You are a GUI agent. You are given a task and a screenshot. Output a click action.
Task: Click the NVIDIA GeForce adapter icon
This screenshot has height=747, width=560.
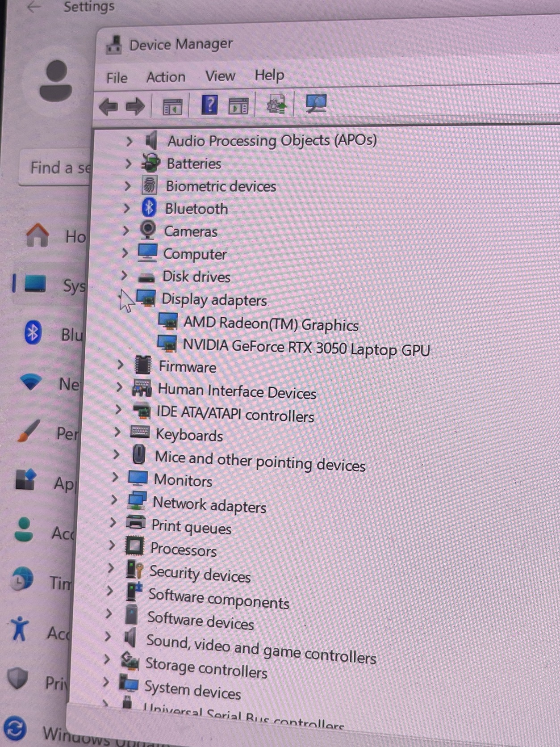point(167,344)
